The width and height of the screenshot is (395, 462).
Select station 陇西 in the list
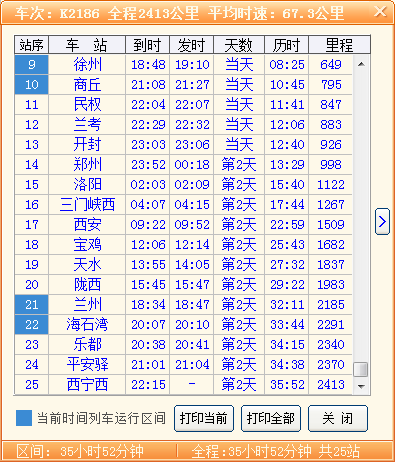pos(87,285)
